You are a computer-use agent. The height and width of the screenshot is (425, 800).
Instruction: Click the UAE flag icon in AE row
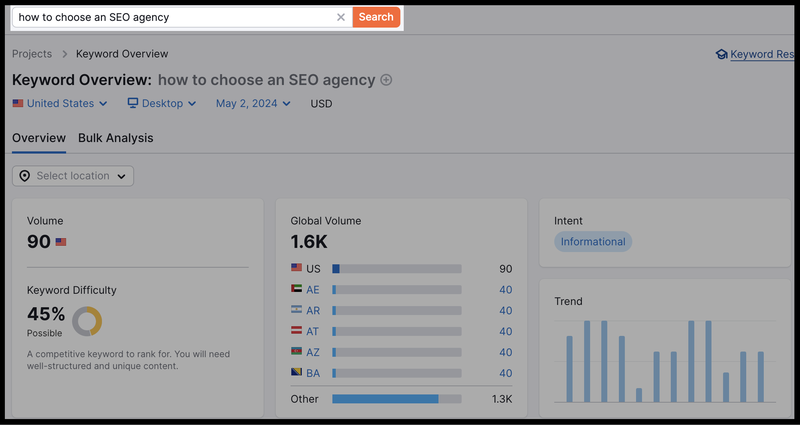296,288
